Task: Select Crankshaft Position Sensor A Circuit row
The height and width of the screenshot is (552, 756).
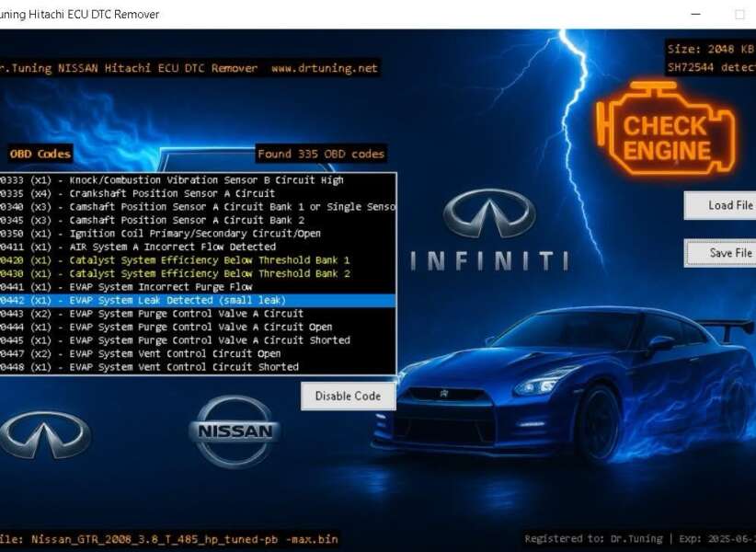Action: (x=198, y=194)
